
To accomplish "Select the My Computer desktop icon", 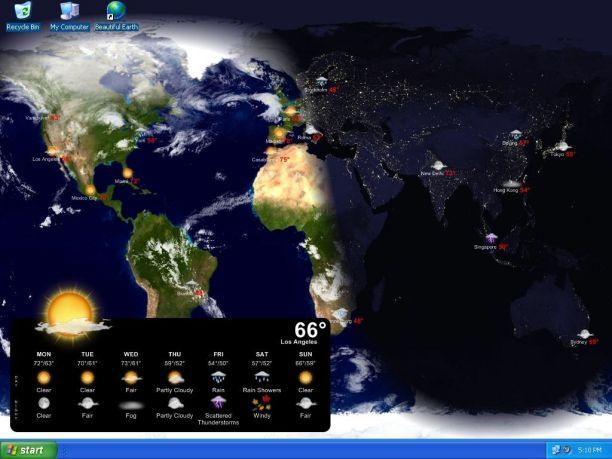I will point(69,16).
